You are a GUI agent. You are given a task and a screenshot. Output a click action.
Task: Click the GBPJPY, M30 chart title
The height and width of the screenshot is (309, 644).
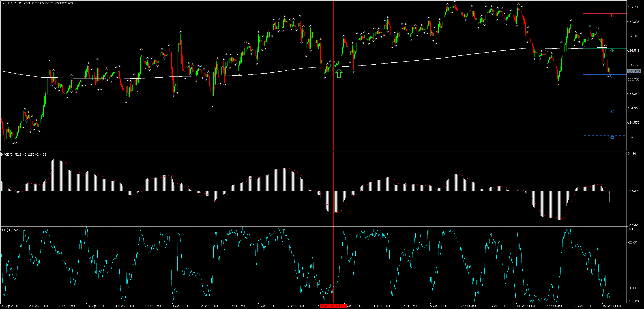click(37, 3)
